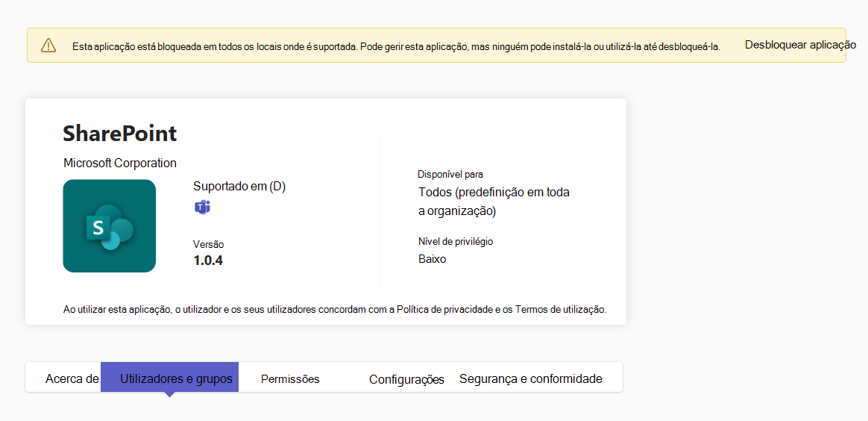Screen dimensions: 868x421
Task: Click the warning triangle icon in banner
Action: tap(48, 46)
